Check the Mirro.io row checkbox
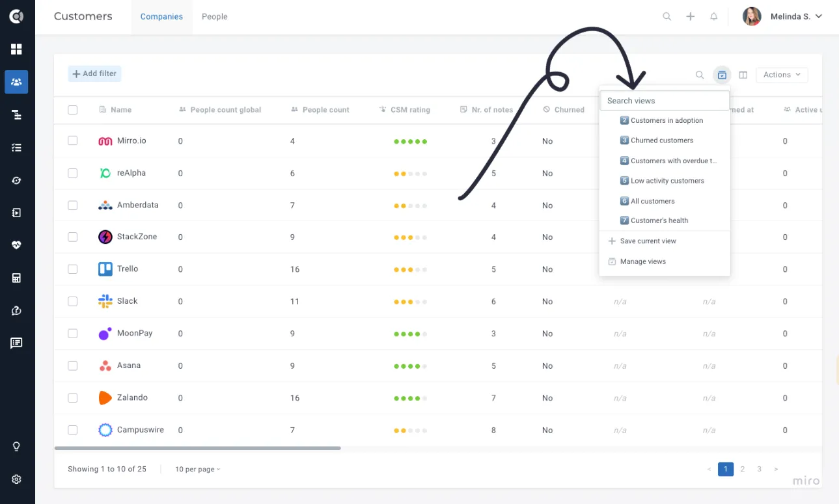 [72, 140]
